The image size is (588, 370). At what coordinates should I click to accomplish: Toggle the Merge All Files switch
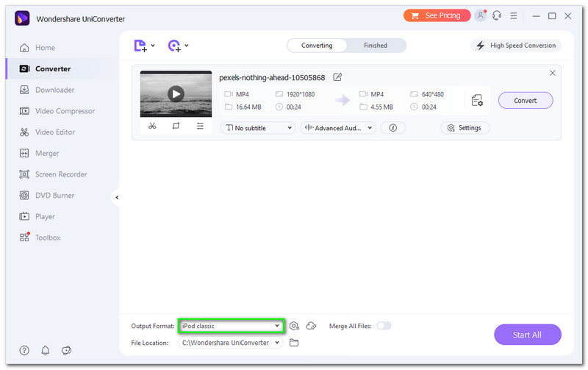click(x=384, y=326)
